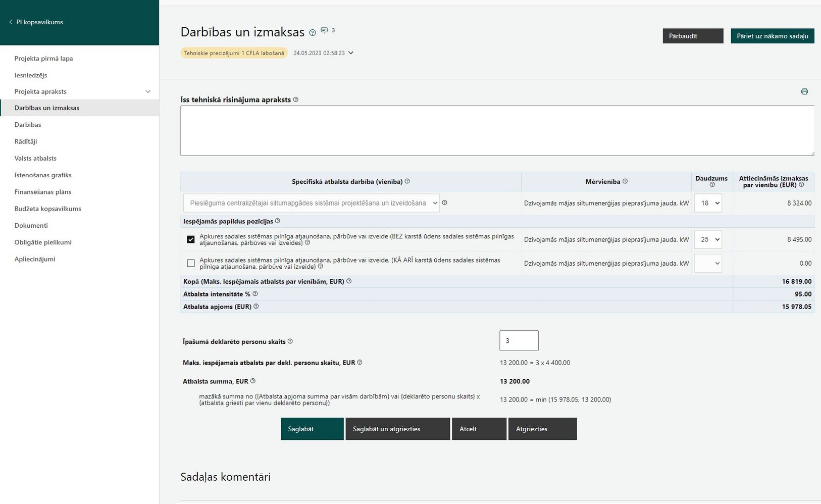Uncheck the BEZ karstā ūdens sadales checkbox
This screenshot has width=821, height=504.
190,239
